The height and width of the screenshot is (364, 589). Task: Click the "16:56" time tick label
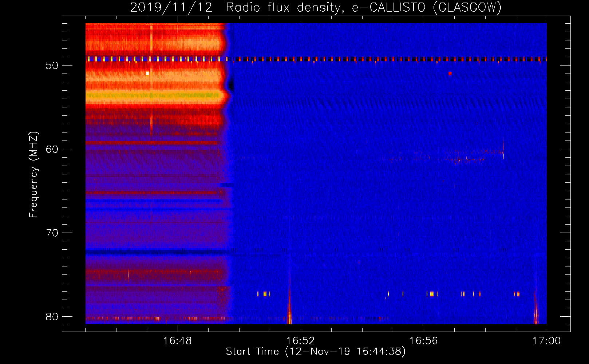pyautogui.click(x=424, y=341)
